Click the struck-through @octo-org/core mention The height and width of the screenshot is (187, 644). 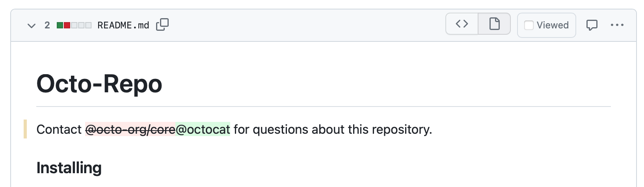pyautogui.click(x=130, y=129)
